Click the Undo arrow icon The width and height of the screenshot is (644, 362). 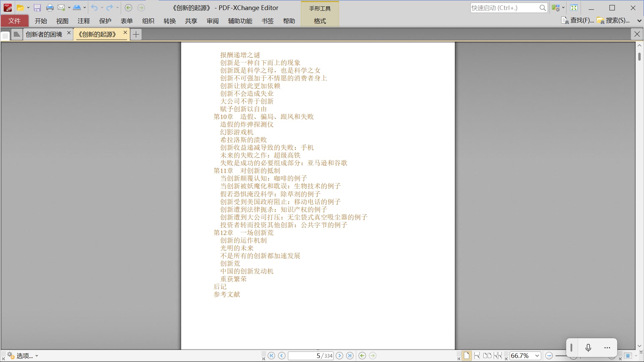pos(94,8)
